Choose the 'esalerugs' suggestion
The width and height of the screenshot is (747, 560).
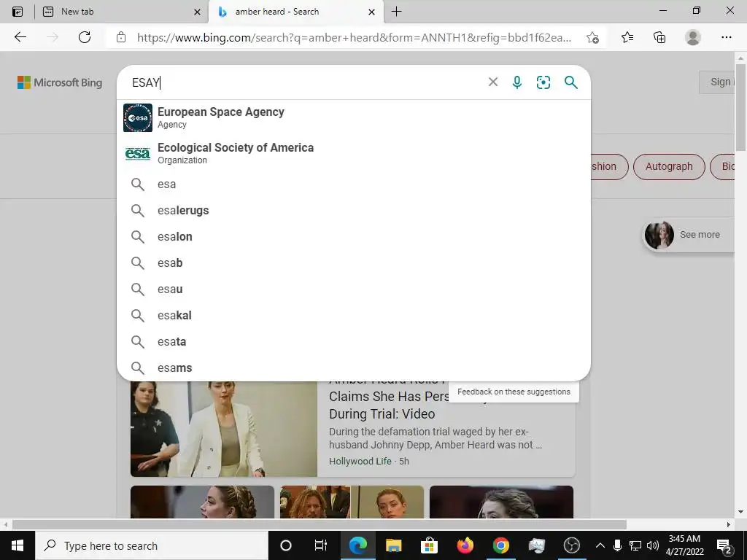click(x=354, y=211)
